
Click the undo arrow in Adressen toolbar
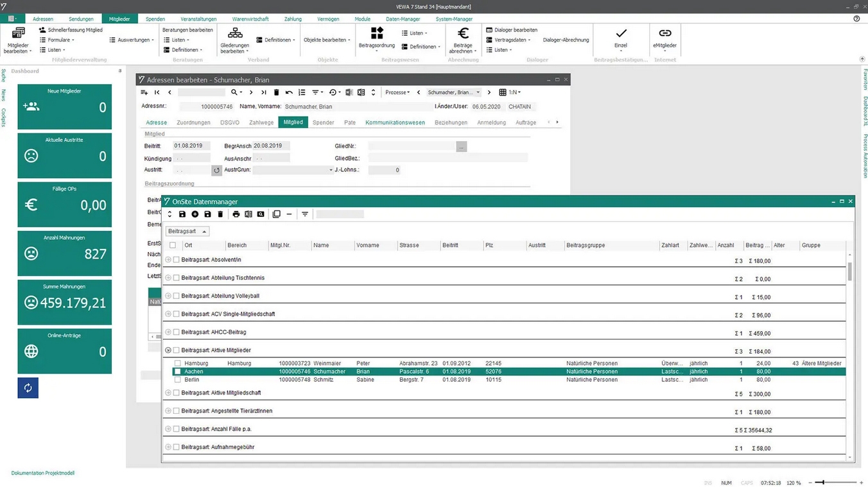(x=289, y=92)
